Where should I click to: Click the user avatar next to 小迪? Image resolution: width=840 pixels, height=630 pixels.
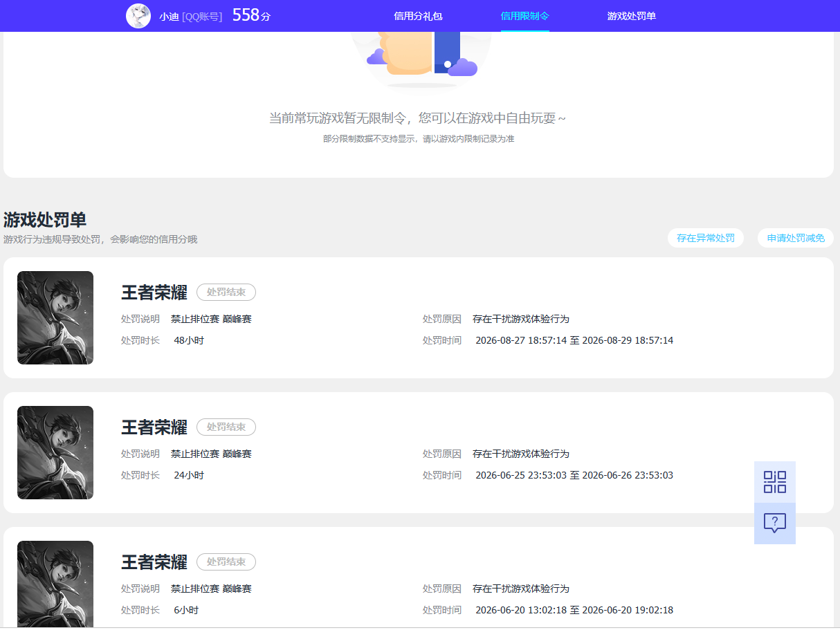138,16
